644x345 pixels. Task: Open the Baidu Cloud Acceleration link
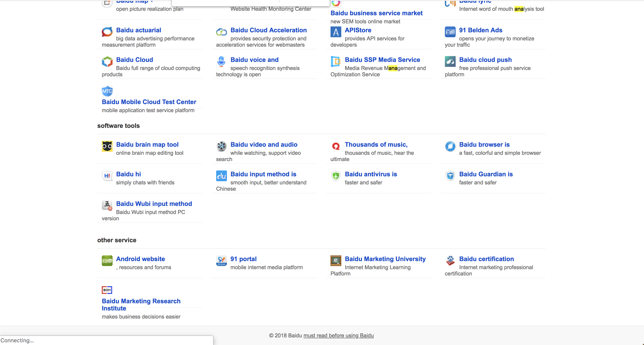coord(268,30)
